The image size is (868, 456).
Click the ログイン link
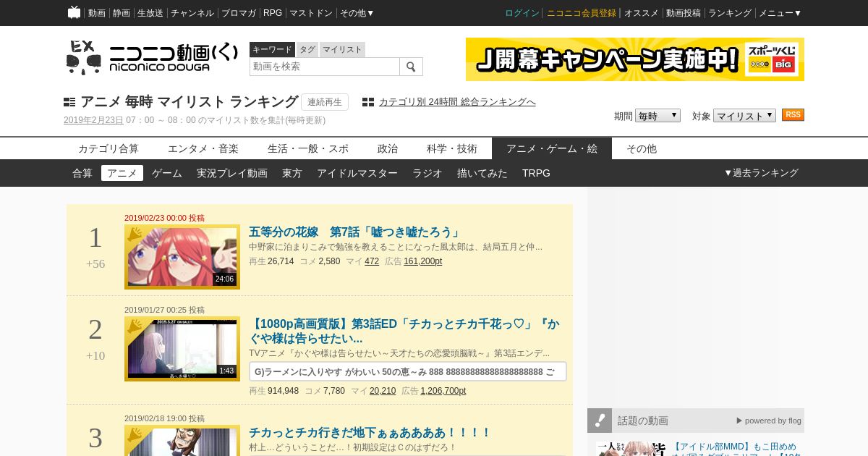[x=522, y=13]
